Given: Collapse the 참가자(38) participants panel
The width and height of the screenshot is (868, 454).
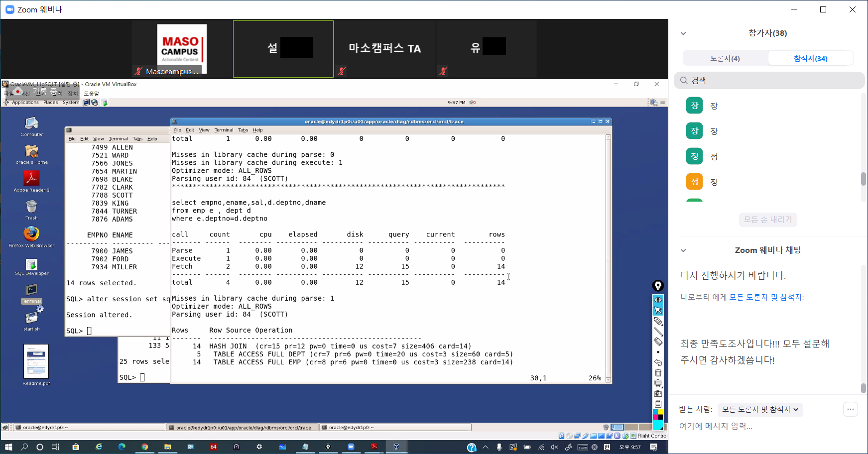Looking at the screenshot, I should [x=683, y=33].
